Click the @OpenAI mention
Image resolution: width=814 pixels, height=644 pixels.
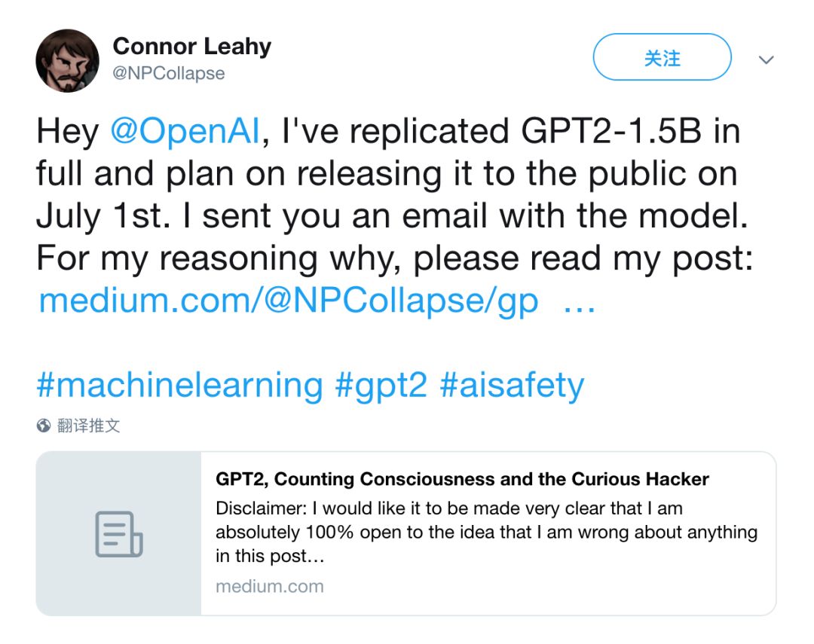(185, 132)
